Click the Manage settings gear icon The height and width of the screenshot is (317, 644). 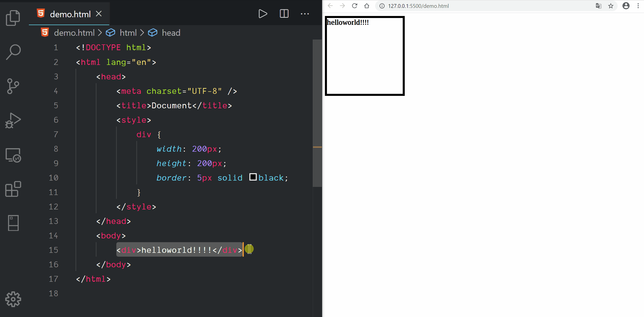tap(13, 299)
